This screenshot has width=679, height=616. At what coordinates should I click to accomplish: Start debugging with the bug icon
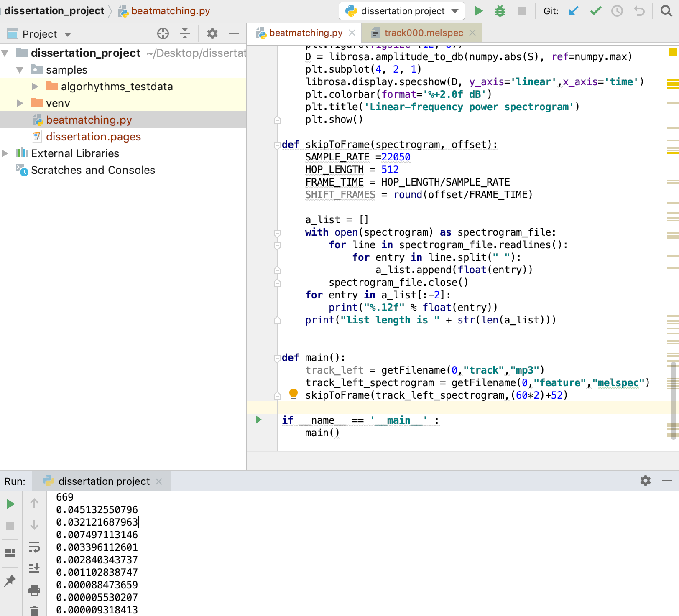500,11
